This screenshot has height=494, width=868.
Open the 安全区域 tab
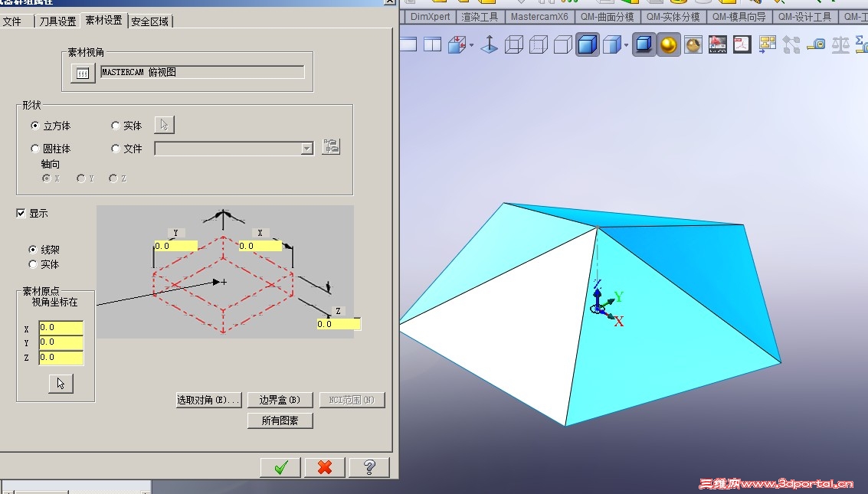150,21
